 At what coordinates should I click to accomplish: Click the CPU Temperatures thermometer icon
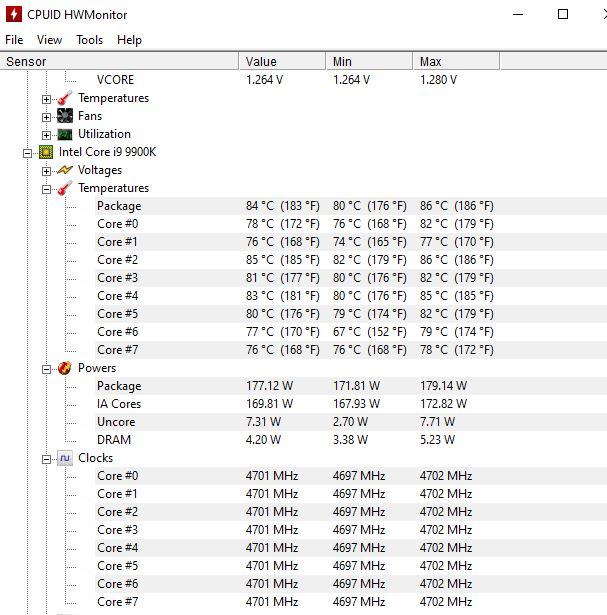pos(65,188)
